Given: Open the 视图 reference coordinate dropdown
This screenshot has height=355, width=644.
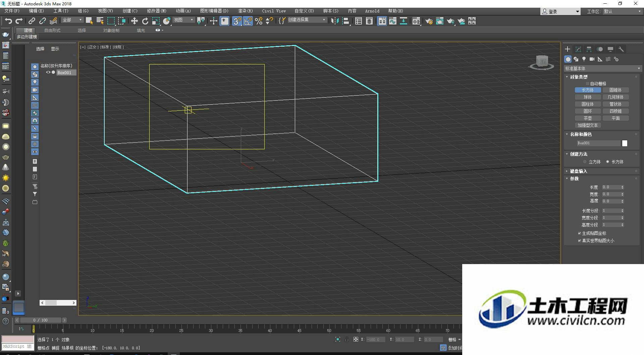Looking at the screenshot, I should click(x=184, y=20).
